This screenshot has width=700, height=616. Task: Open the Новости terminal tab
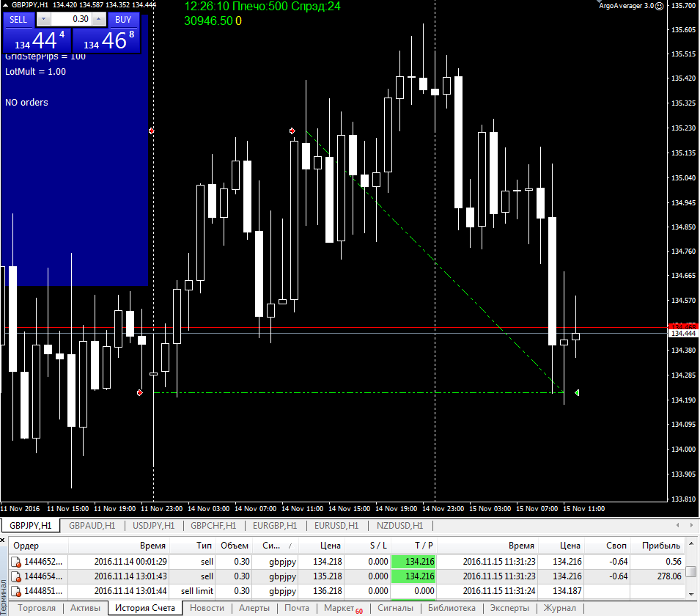[x=207, y=608]
